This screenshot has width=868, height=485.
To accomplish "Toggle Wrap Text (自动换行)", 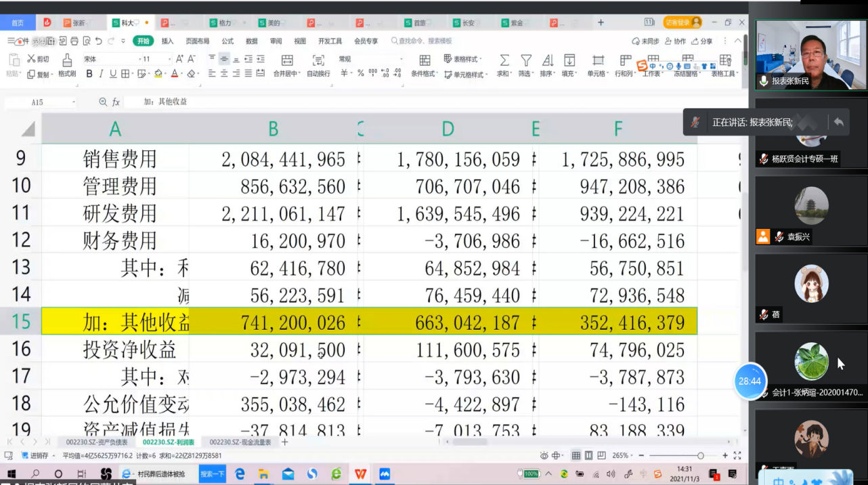I will point(318,66).
